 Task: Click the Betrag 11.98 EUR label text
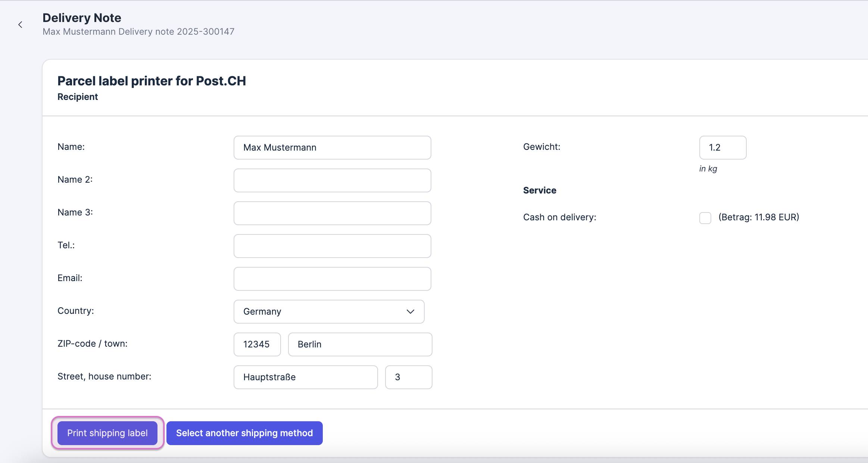pos(759,217)
